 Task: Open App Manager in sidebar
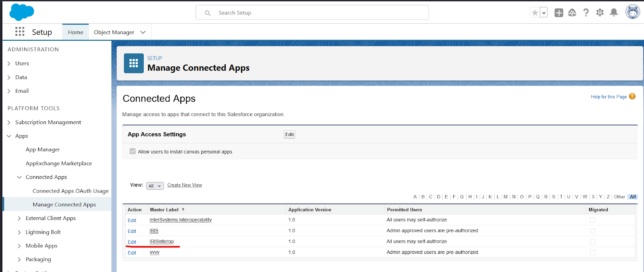[x=43, y=149]
